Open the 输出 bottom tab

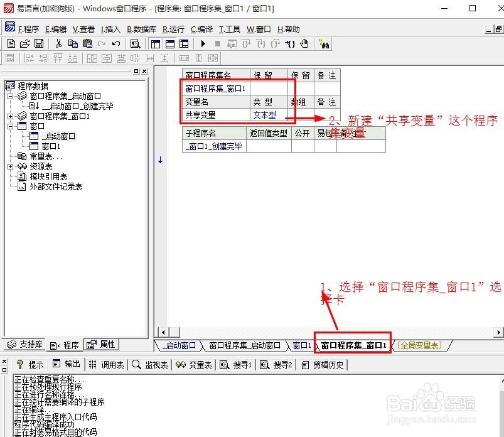pyautogui.click(x=67, y=364)
